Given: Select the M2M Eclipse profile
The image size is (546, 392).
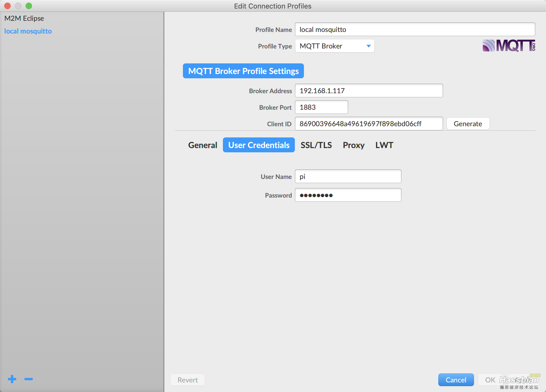Looking at the screenshot, I should [24, 18].
